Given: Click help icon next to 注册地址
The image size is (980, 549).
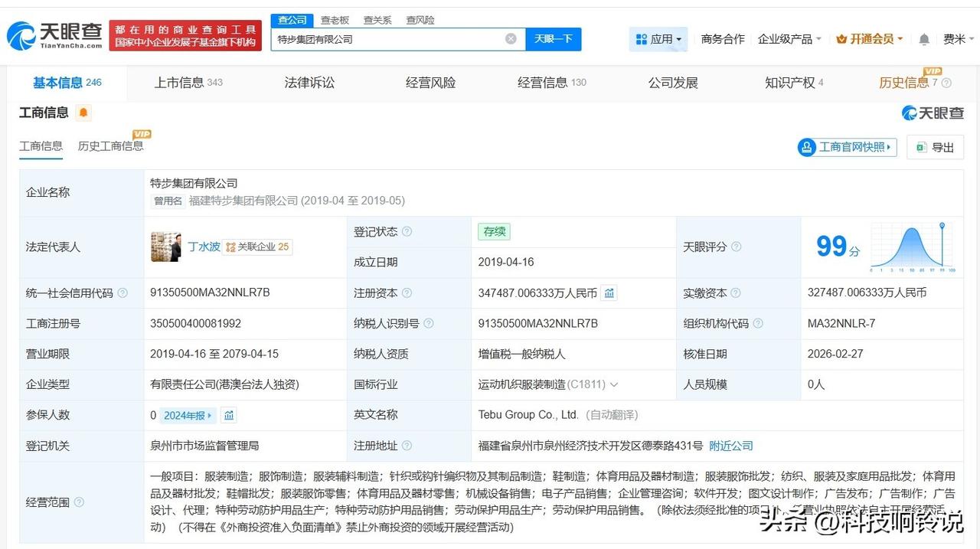Looking at the screenshot, I should point(407,446).
